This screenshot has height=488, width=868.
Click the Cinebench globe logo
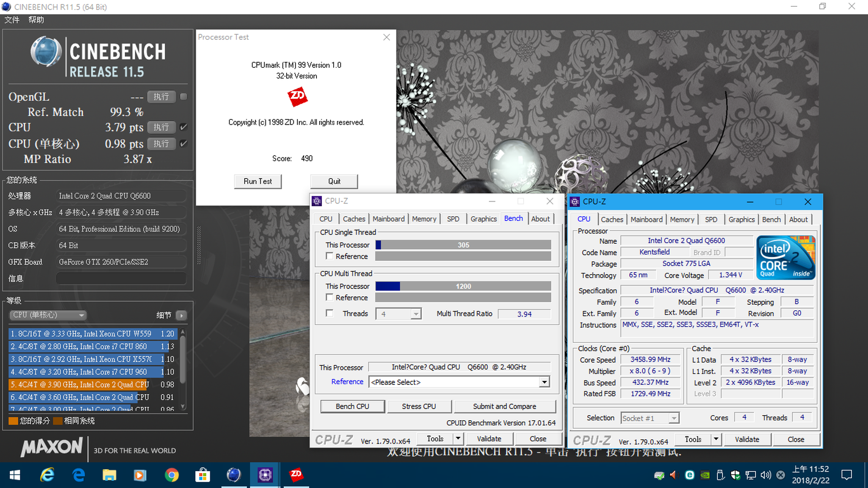(46, 52)
